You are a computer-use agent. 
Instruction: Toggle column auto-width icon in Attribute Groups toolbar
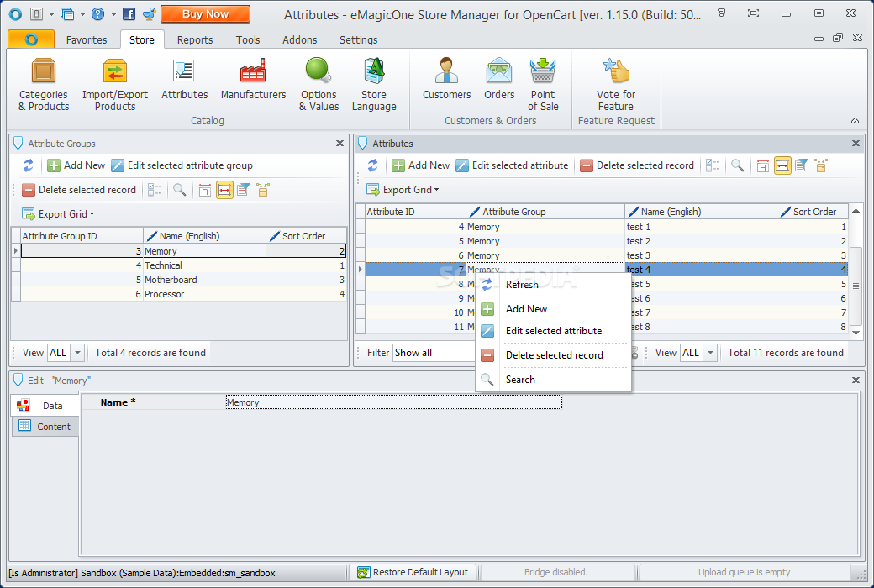[x=224, y=190]
